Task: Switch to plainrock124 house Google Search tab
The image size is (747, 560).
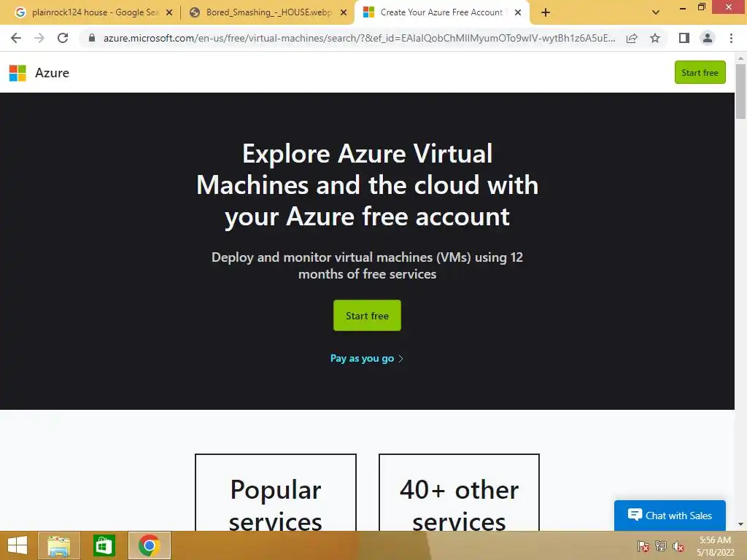Action: (93, 12)
